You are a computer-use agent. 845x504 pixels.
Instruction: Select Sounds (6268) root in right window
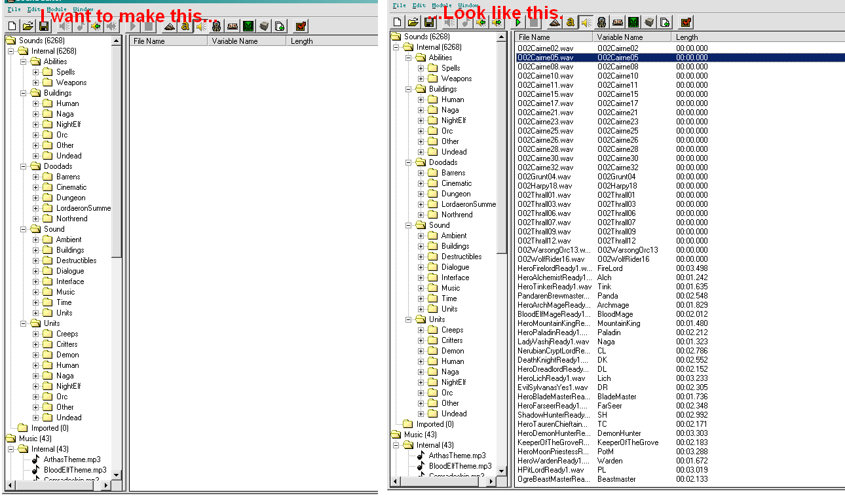coord(427,37)
